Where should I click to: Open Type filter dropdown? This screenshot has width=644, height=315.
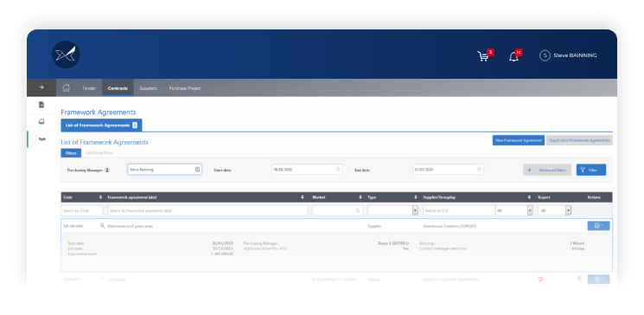392,210
